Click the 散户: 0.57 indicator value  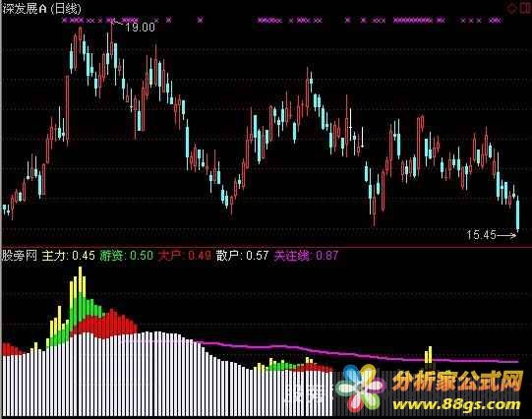[x=242, y=256]
